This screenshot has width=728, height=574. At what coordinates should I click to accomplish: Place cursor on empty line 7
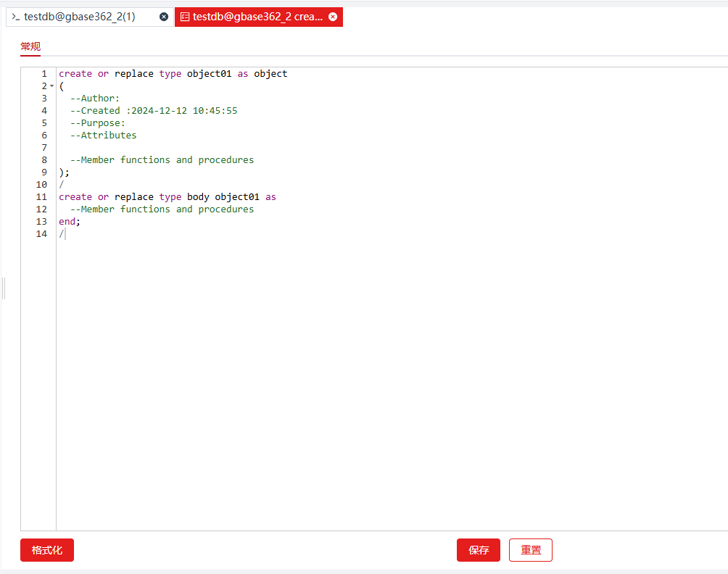tap(218, 148)
